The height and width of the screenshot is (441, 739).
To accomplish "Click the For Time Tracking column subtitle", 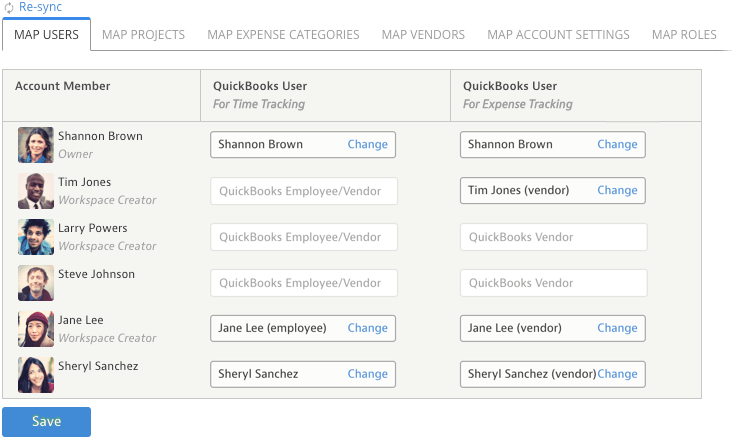I will (259, 104).
